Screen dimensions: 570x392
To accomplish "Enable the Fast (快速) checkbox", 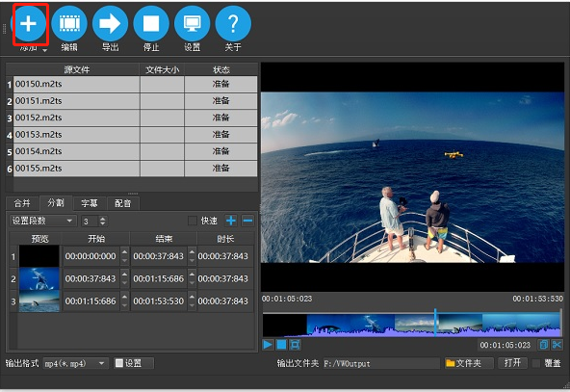I will [x=192, y=221].
